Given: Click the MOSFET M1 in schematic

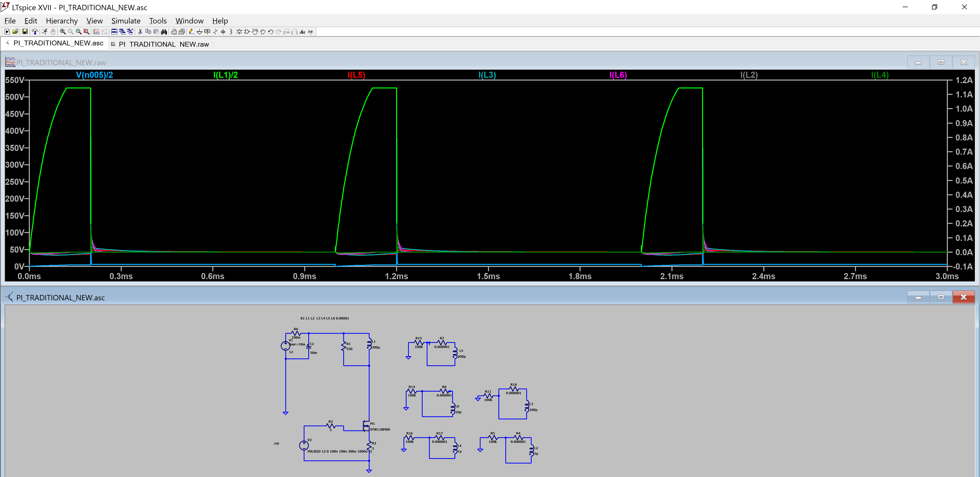Looking at the screenshot, I should pyautogui.click(x=366, y=426).
